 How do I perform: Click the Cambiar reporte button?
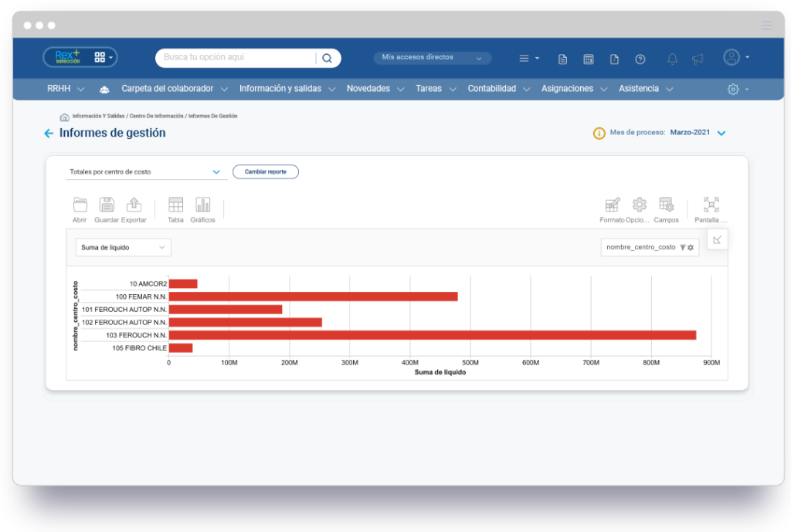point(265,171)
